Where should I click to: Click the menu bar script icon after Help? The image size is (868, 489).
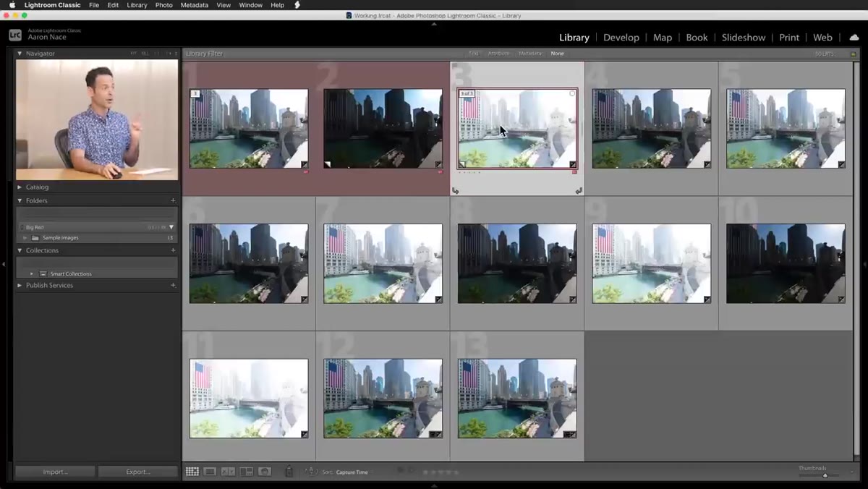297,5
